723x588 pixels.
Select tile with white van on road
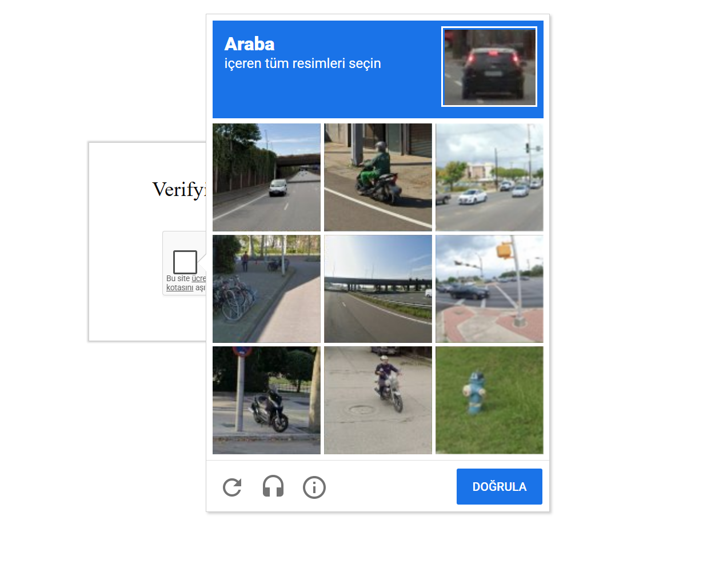266,177
